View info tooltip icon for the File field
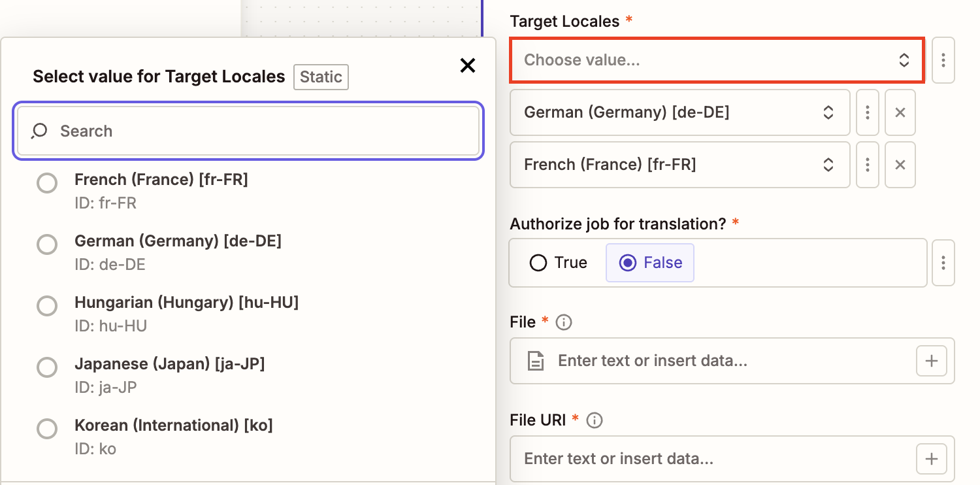 tap(562, 322)
